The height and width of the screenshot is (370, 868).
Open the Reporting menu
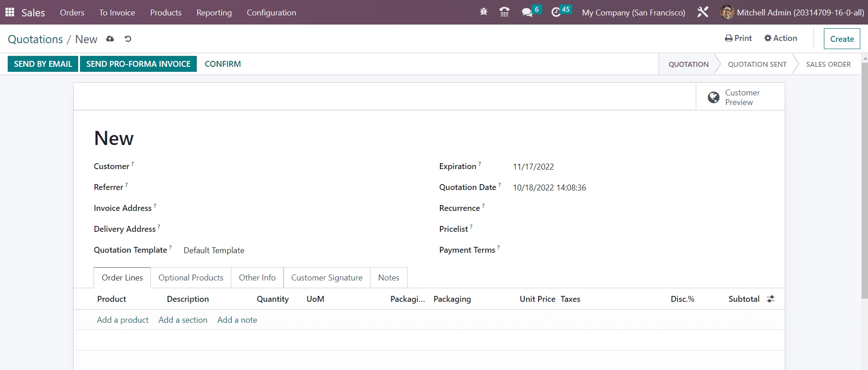(x=214, y=13)
